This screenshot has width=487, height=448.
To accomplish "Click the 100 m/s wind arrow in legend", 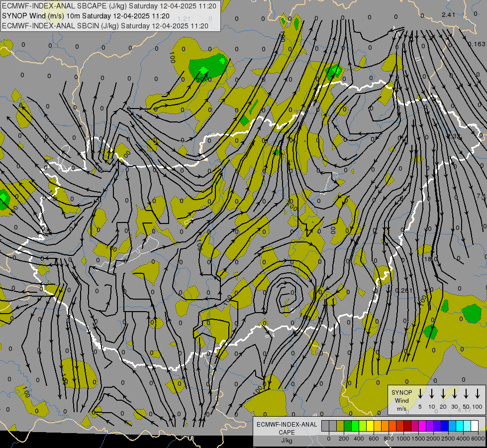I will [478, 394].
